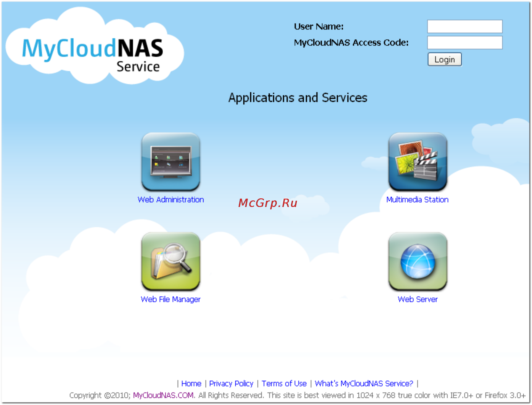Click the Web Administration text link
532x405 pixels.
pyautogui.click(x=171, y=200)
